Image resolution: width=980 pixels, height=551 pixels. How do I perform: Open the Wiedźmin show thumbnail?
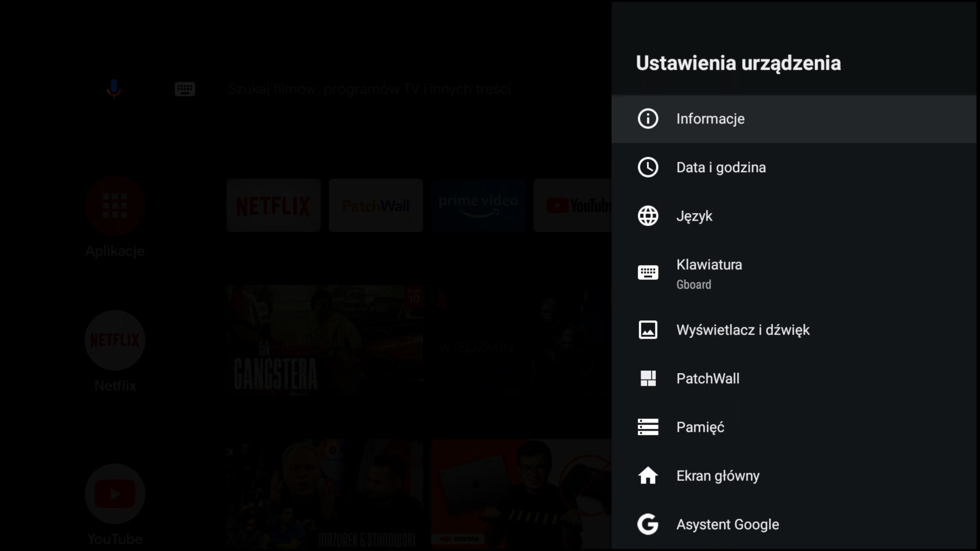[x=521, y=341]
